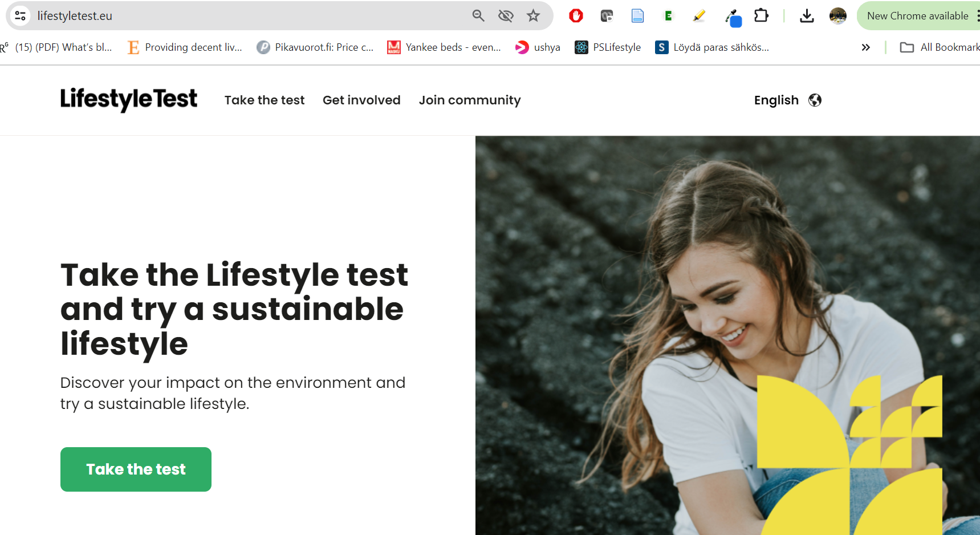Open the English language selector
Screen dimensions: 980x535
[x=787, y=100]
